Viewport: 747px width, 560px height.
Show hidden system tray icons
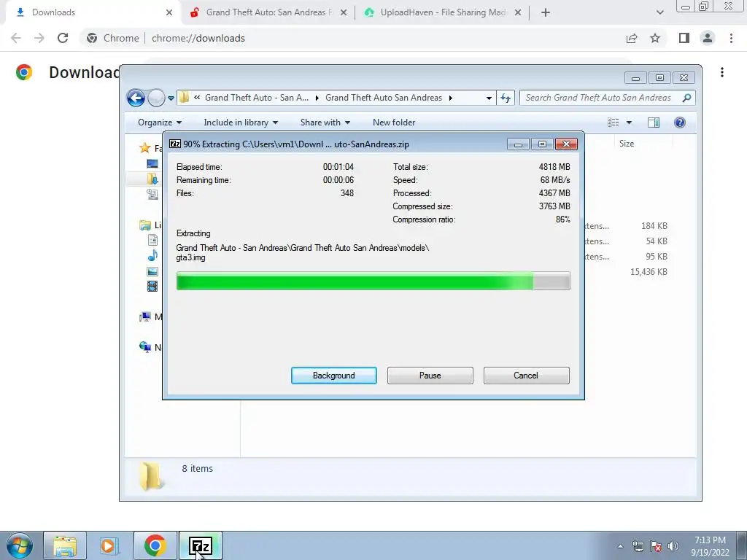tap(620, 546)
